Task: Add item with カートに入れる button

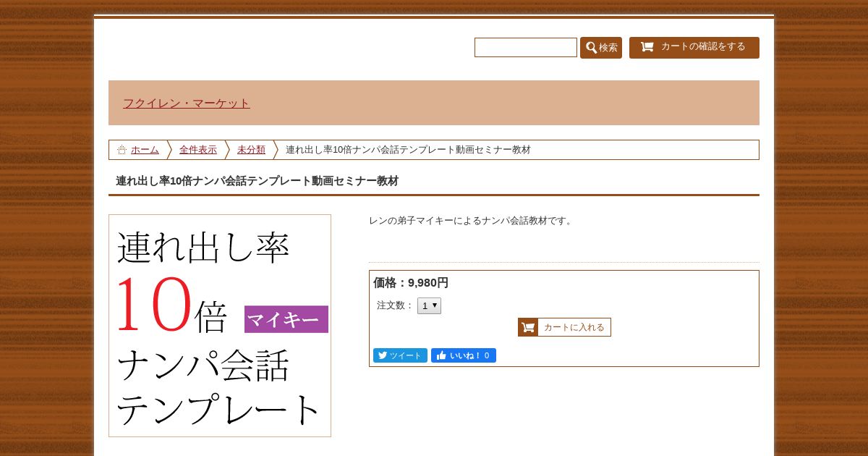Action: [x=564, y=327]
